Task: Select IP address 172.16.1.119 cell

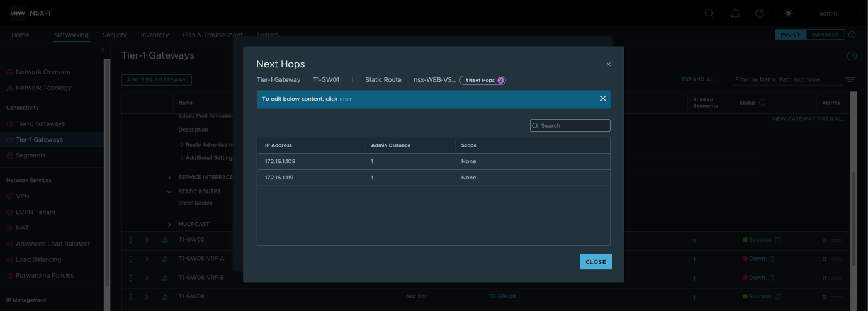Action: coord(280,178)
